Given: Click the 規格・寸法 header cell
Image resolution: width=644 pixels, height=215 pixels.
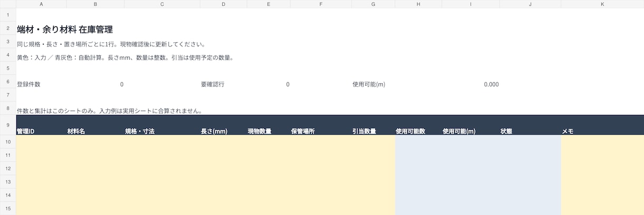Looking at the screenshot, I should [162, 125].
